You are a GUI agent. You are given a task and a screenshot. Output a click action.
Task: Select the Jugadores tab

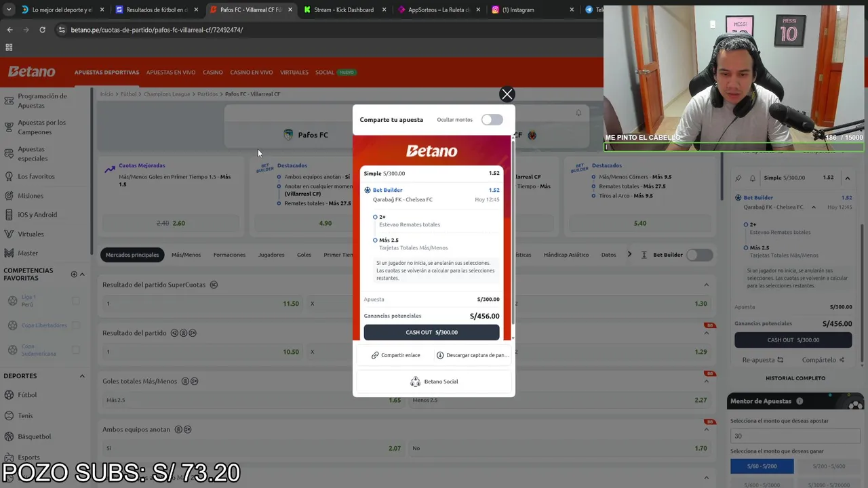271,255
